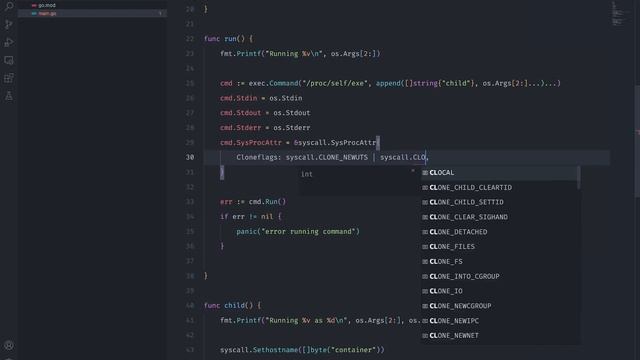This screenshot has width=640, height=360.
Task: Close the int type details popup
Action: point(413,171)
